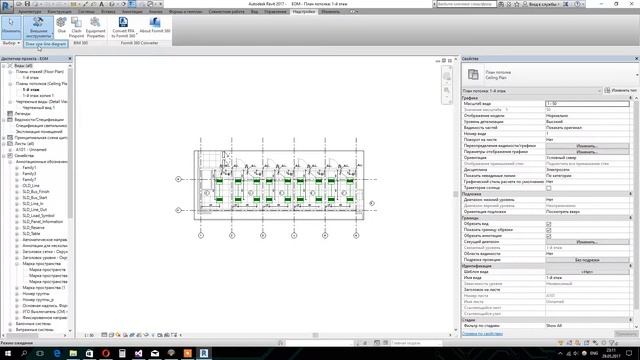This screenshot has width=640, height=360.
Task: Click Task View icon on taskbar
Action: click(x=40, y=353)
